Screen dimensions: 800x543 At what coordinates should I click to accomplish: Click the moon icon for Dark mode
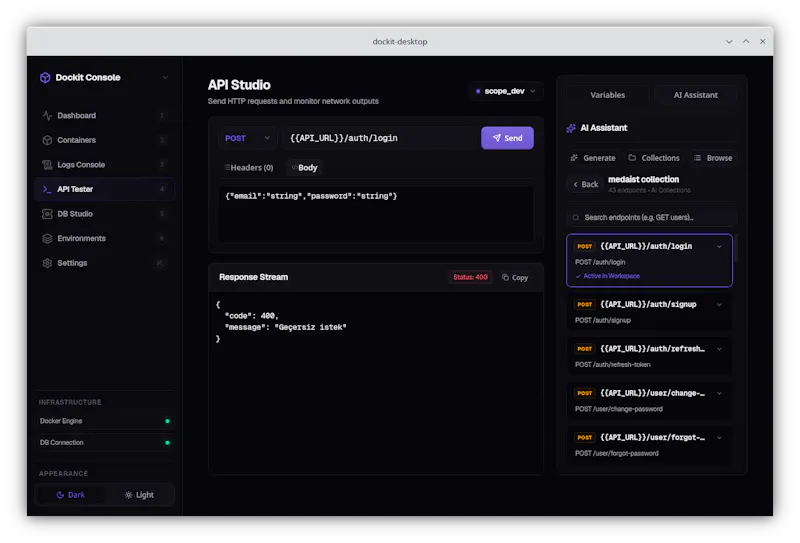(60, 495)
